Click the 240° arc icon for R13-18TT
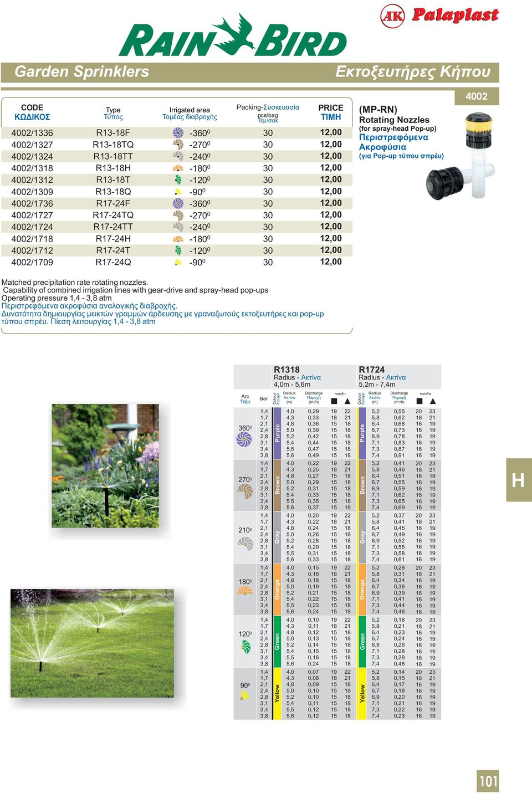This screenshot has width=532, height=794. pyautogui.click(x=178, y=156)
